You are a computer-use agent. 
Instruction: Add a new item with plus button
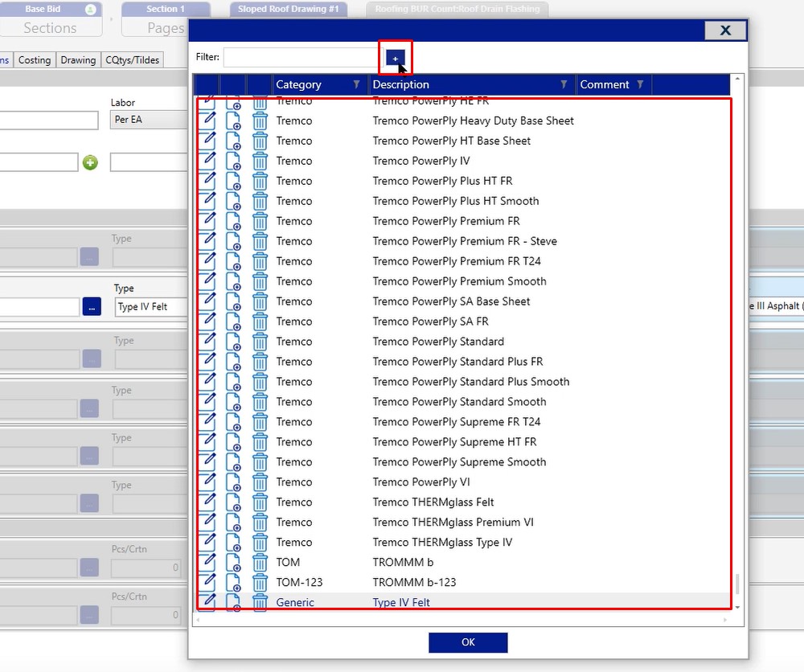[x=396, y=59]
